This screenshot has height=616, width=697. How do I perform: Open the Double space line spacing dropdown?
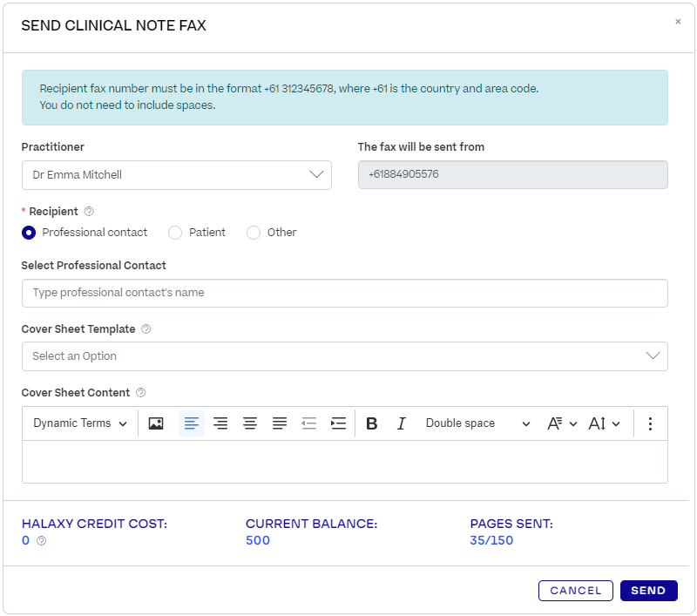[477, 423]
